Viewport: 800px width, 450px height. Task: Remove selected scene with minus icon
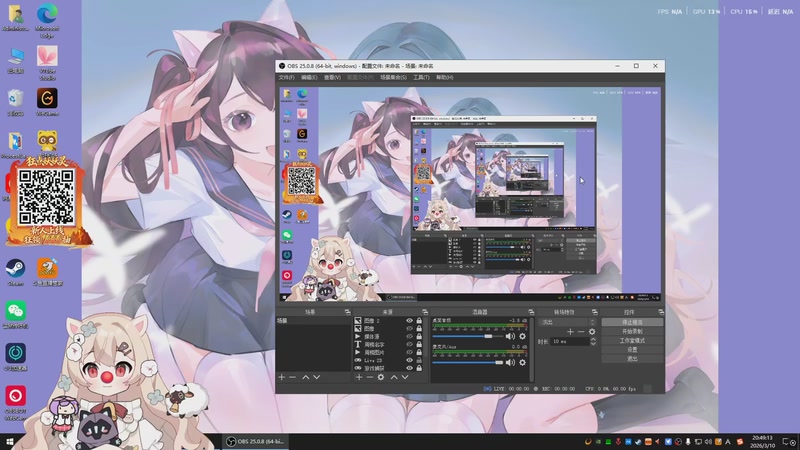pos(292,377)
